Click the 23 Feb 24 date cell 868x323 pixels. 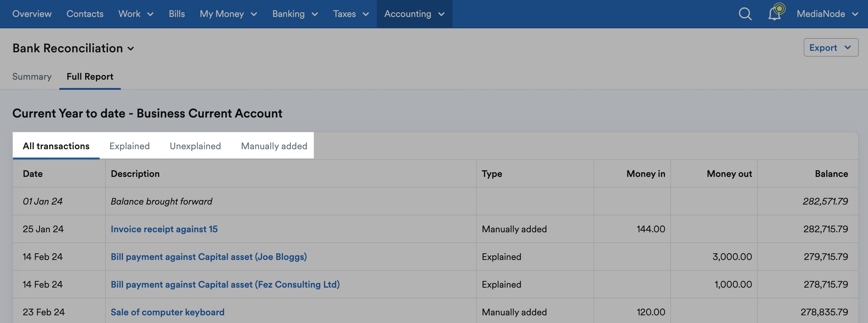(44, 312)
